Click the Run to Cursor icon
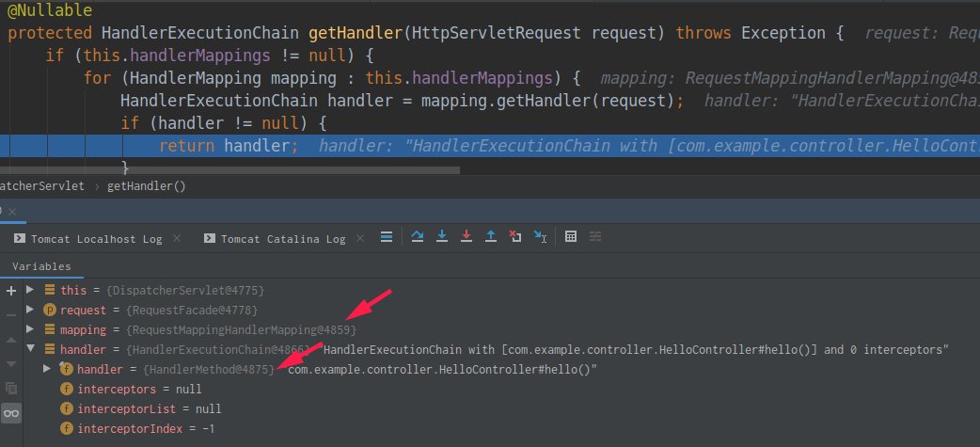This screenshot has width=980, height=447. tap(540, 237)
